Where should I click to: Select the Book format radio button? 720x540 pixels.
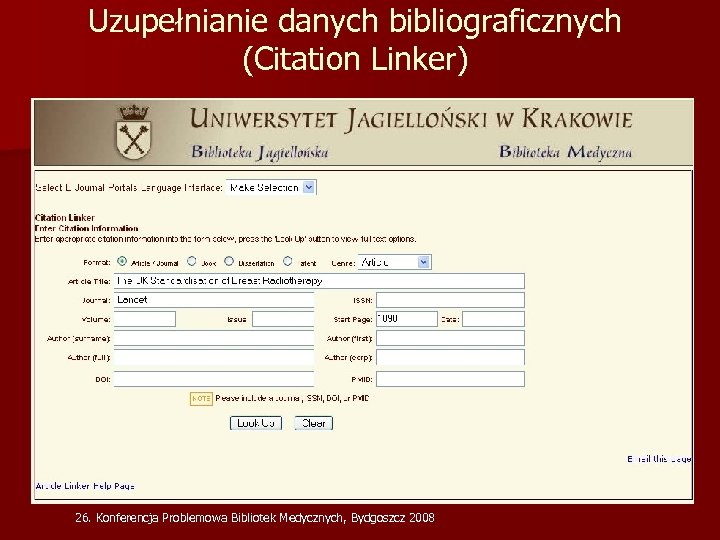click(191, 261)
